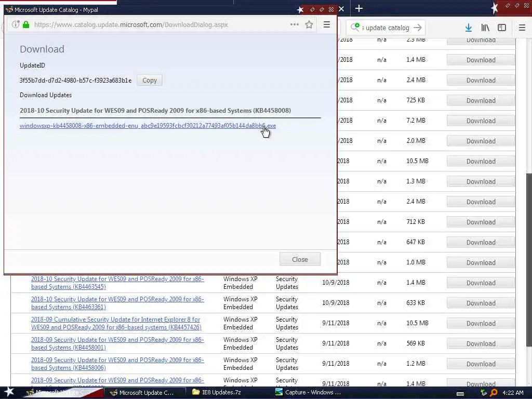
Task: Close the Download dialog
Action: click(300, 259)
